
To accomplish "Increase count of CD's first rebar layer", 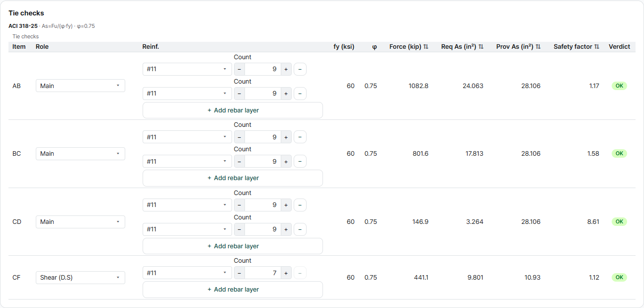I will [x=286, y=205].
